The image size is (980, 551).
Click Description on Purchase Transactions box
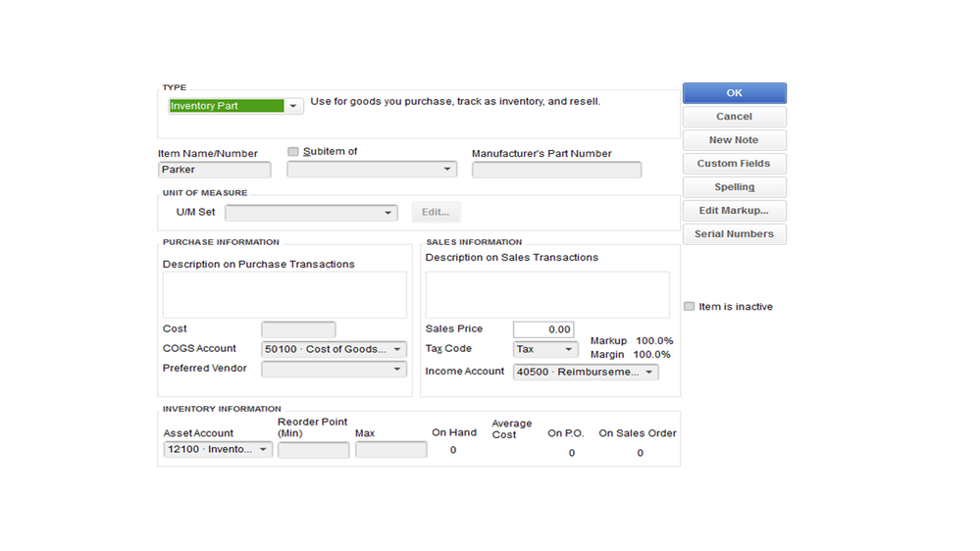click(x=284, y=295)
